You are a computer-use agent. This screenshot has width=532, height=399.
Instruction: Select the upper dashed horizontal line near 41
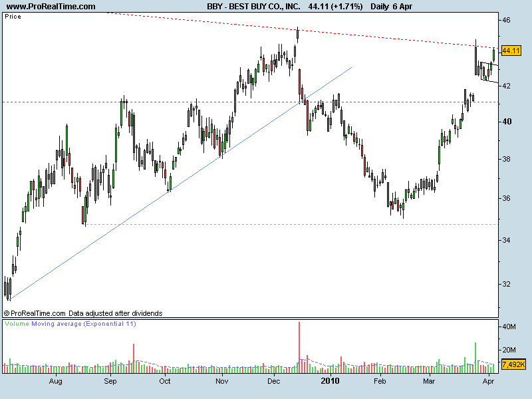pyautogui.click(x=250, y=102)
